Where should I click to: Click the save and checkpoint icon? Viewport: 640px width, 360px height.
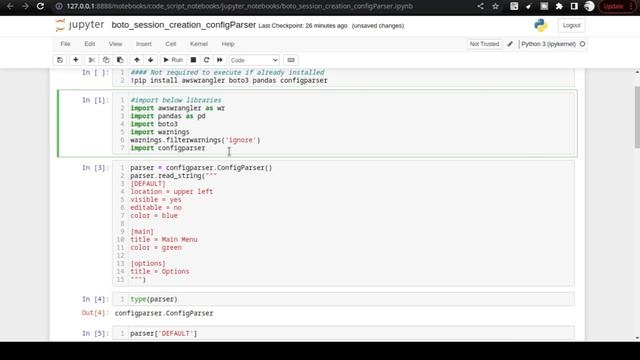[60, 60]
